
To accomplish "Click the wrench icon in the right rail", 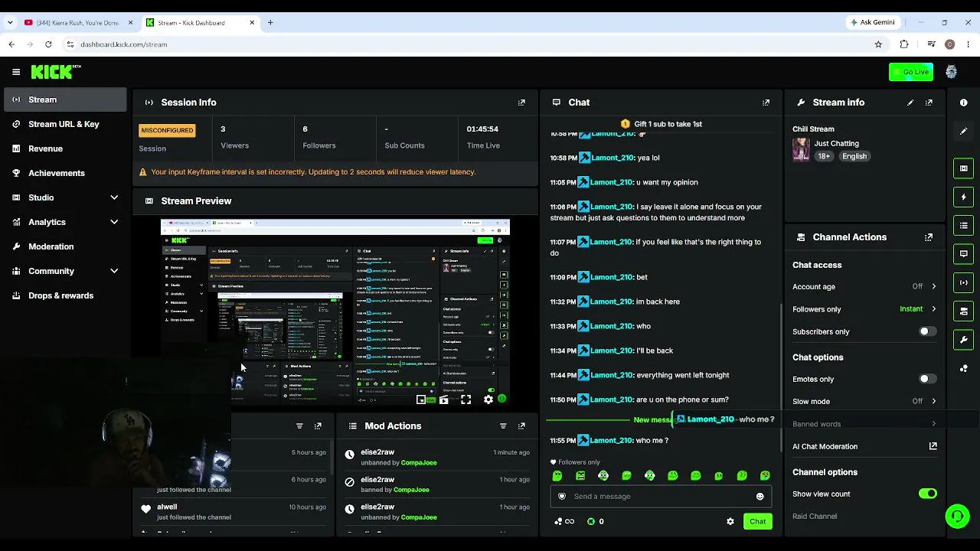I will pos(963,339).
